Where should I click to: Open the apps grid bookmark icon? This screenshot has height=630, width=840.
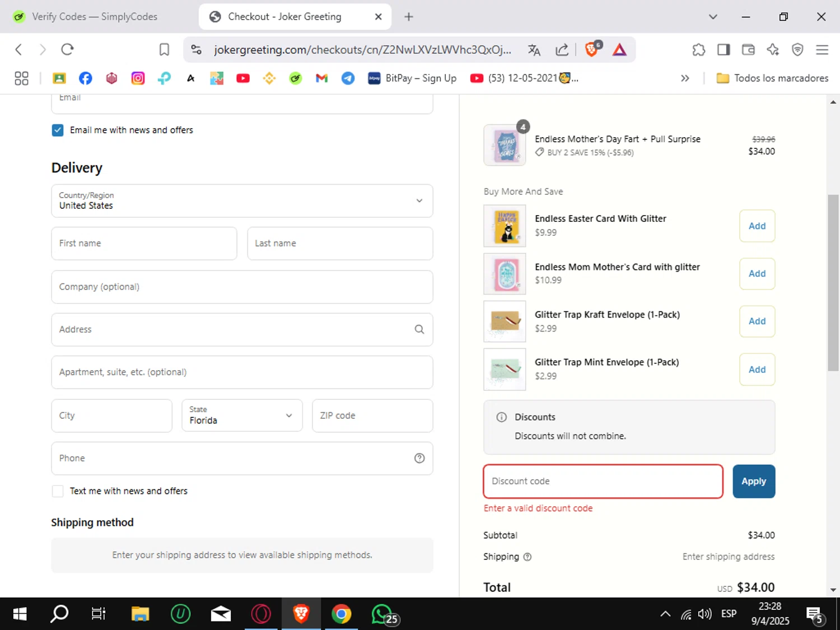click(21, 78)
